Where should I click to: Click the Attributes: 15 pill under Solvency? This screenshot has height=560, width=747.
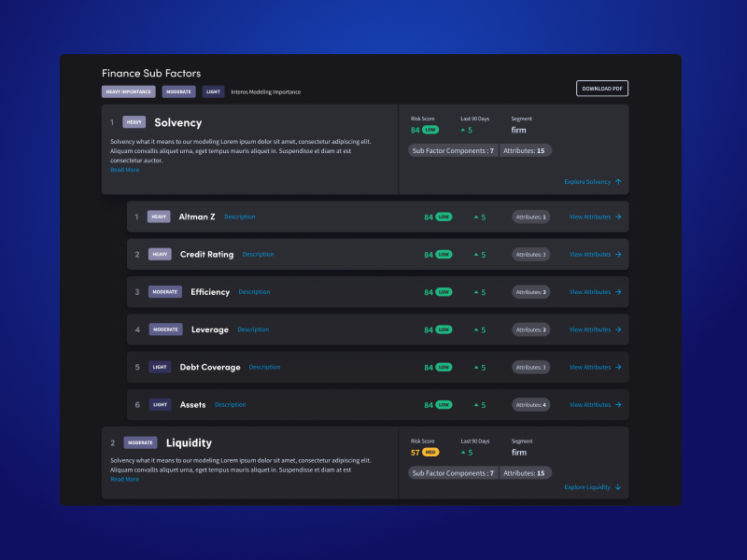[x=526, y=150]
